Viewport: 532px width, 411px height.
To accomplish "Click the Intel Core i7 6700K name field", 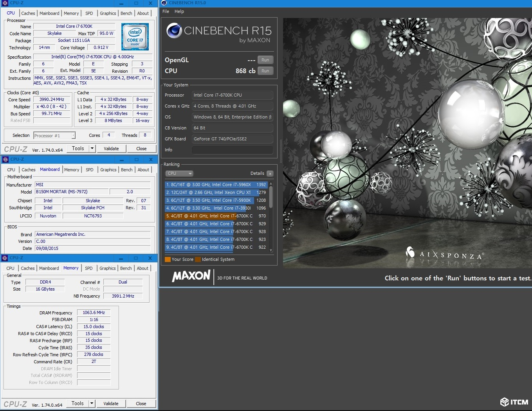I will click(x=74, y=26).
